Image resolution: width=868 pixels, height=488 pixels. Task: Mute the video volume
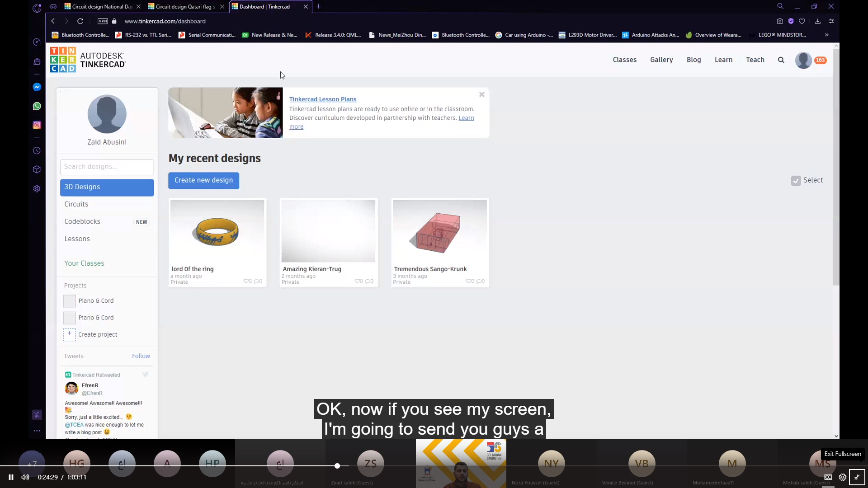pyautogui.click(x=25, y=477)
